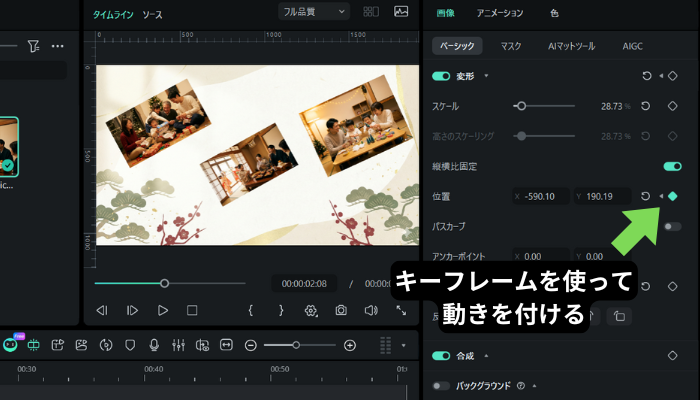Toggle 縦横比固定 aspect ratio lock
Screen dimensions: 700x400
coord(673,167)
